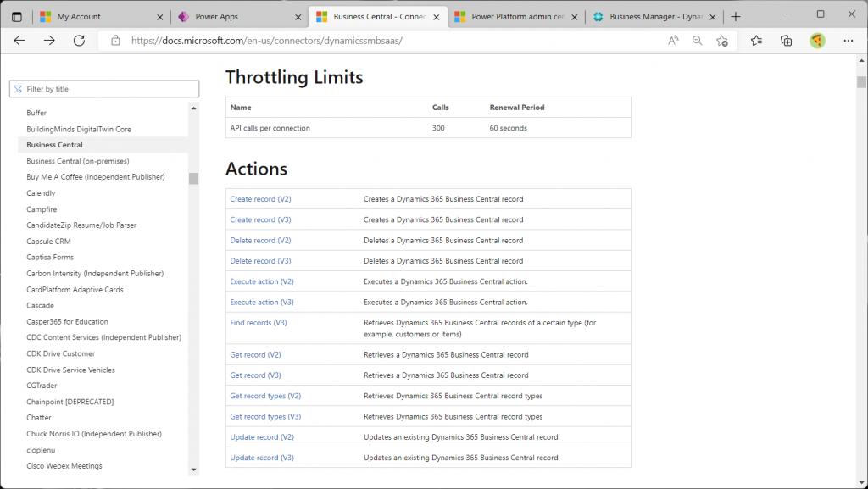Go forward to the next page
This screenshot has width=868, height=489.
[49, 41]
